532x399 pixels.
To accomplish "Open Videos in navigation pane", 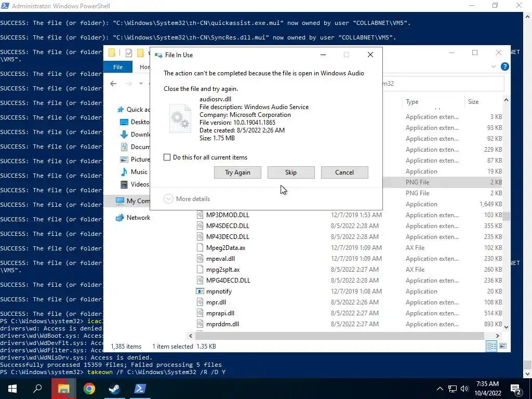I will click(135, 184).
